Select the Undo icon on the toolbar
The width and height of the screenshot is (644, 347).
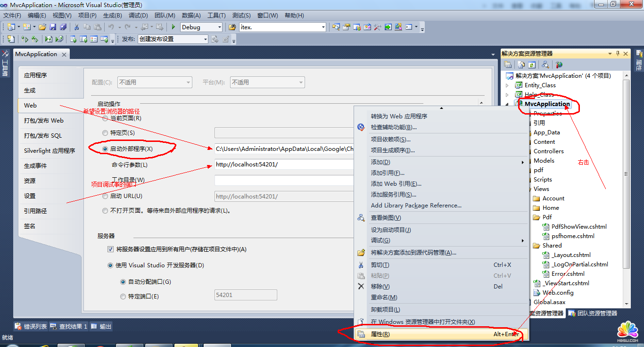[x=111, y=27]
